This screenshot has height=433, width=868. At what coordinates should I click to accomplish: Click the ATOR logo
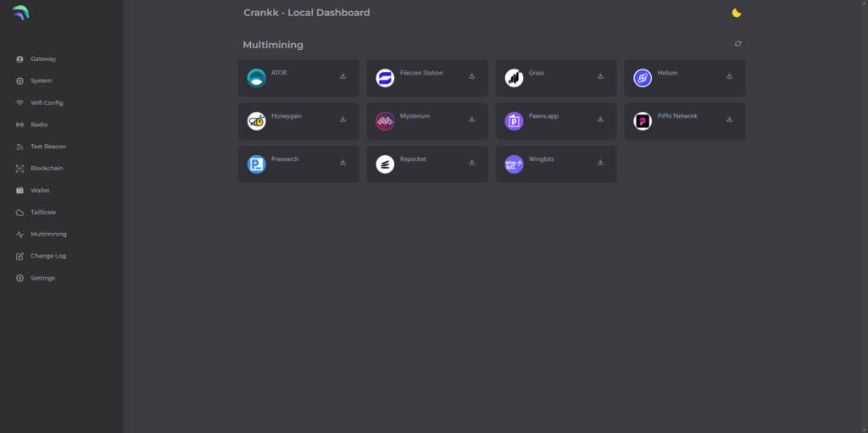coord(256,78)
